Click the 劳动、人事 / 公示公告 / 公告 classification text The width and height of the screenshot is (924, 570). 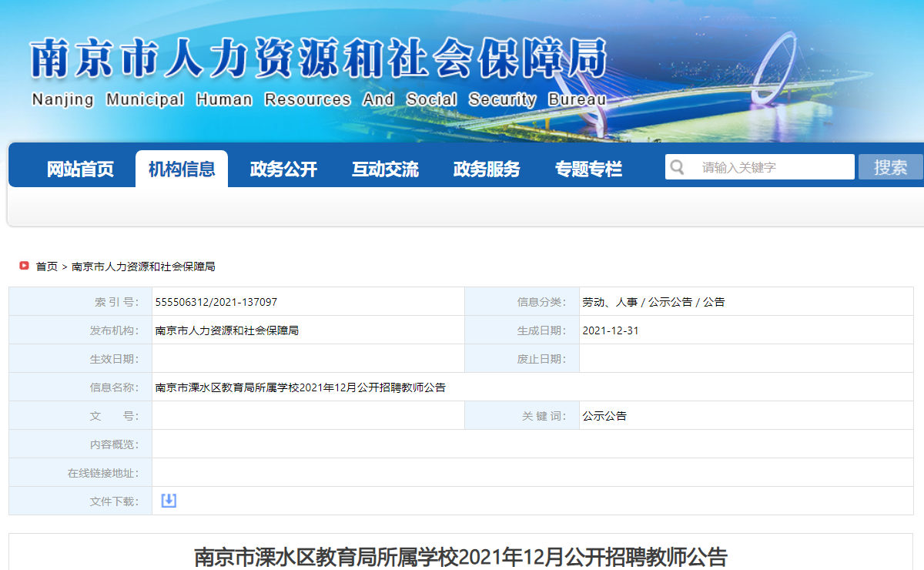[654, 302]
